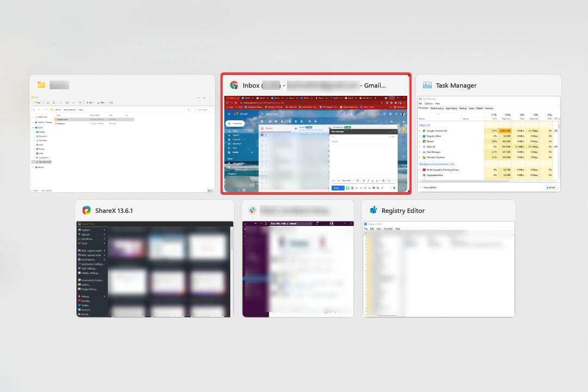Select the Gmail Inbox Chrome window thumbnail

[316, 133]
